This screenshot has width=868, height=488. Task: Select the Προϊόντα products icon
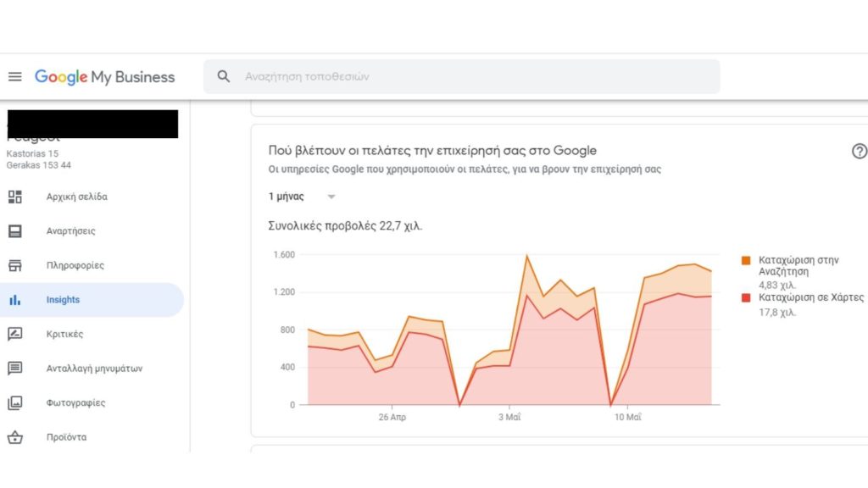pyautogui.click(x=14, y=436)
